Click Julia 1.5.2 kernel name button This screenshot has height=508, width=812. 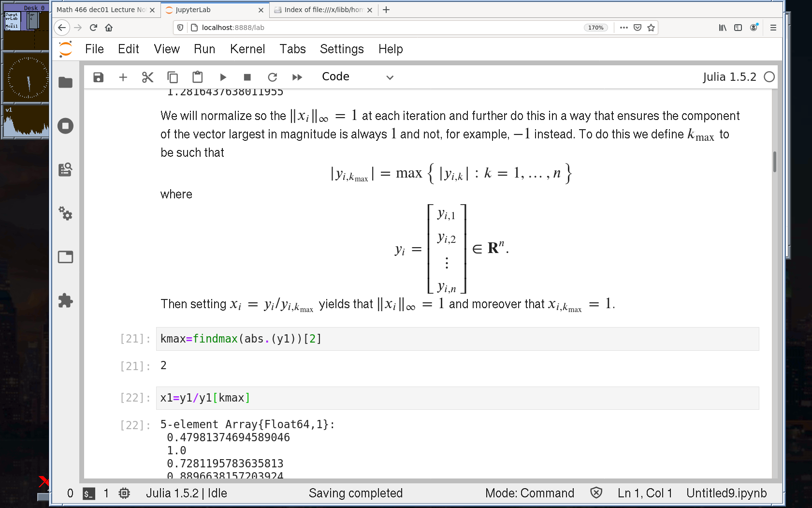point(729,77)
